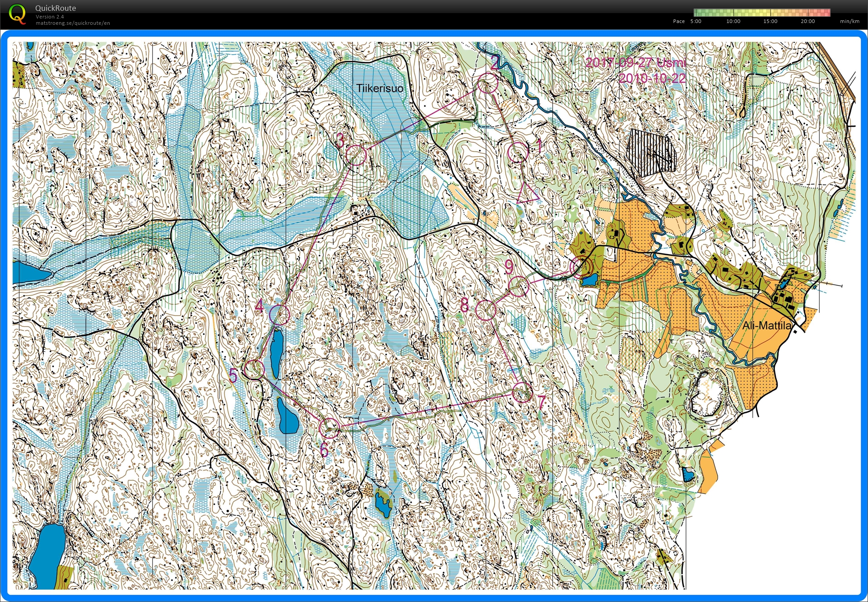Click the control number 5 label
The width and height of the screenshot is (868, 602).
[x=233, y=375]
